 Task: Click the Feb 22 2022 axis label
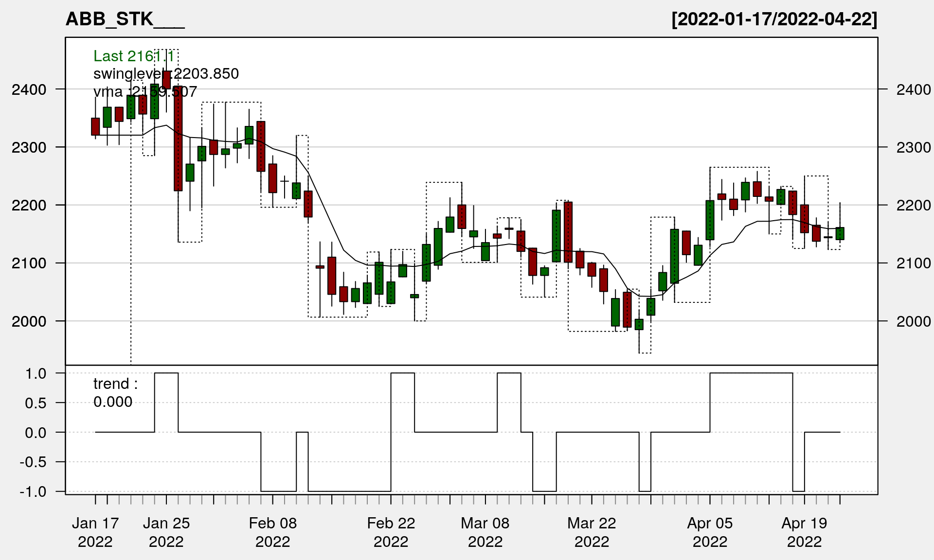coord(391,532)
